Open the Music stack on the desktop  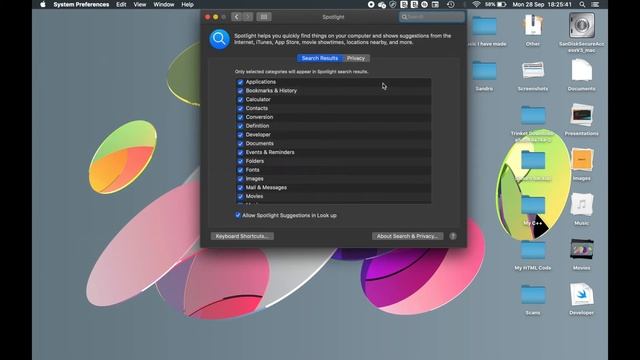pyautogui.click(x=582, y=204)
